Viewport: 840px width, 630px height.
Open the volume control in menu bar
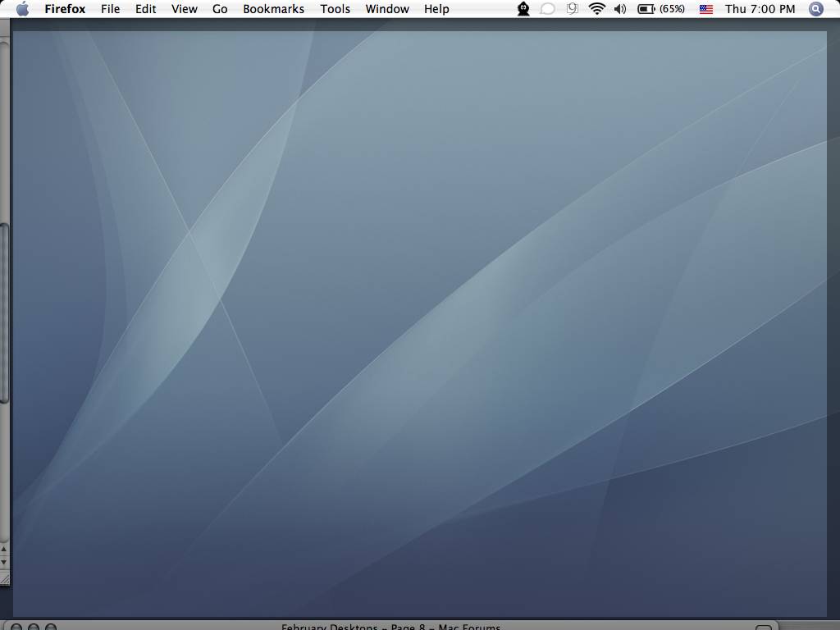point(620,9)
